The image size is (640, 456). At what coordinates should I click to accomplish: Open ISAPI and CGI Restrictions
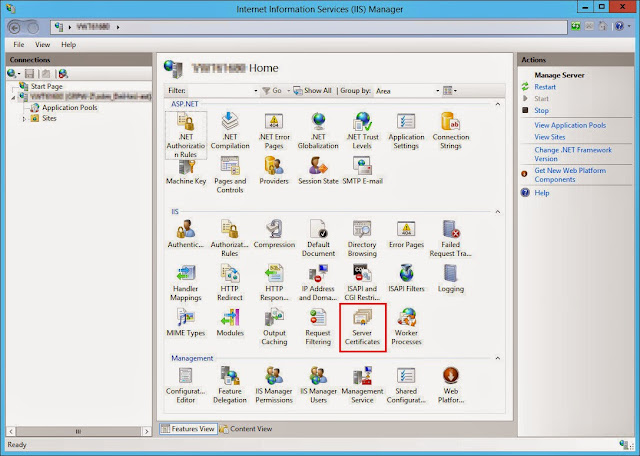362,282
